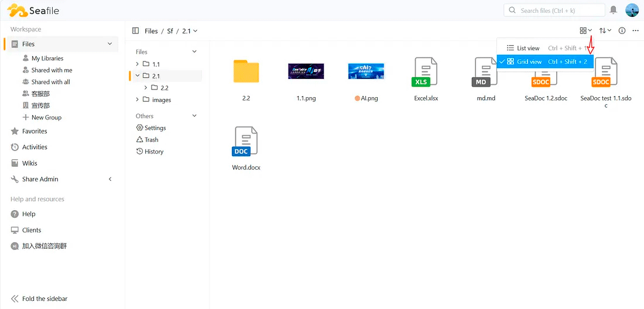644x309 pixels.
Task: Expand Share Admin section
Action: pyautogui.click(x=109, y=179)
